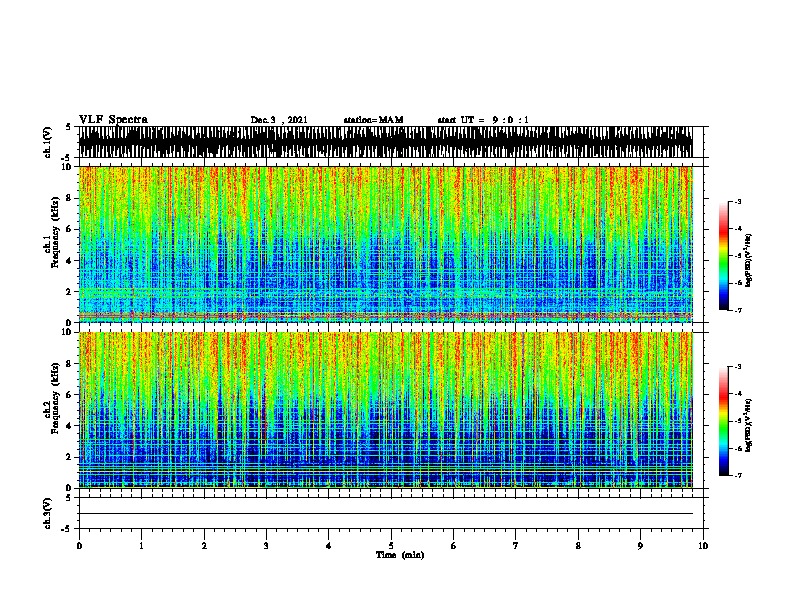Click time axis tick label "1" min
This screenshot has width=792, height=612.
point(141,546)
